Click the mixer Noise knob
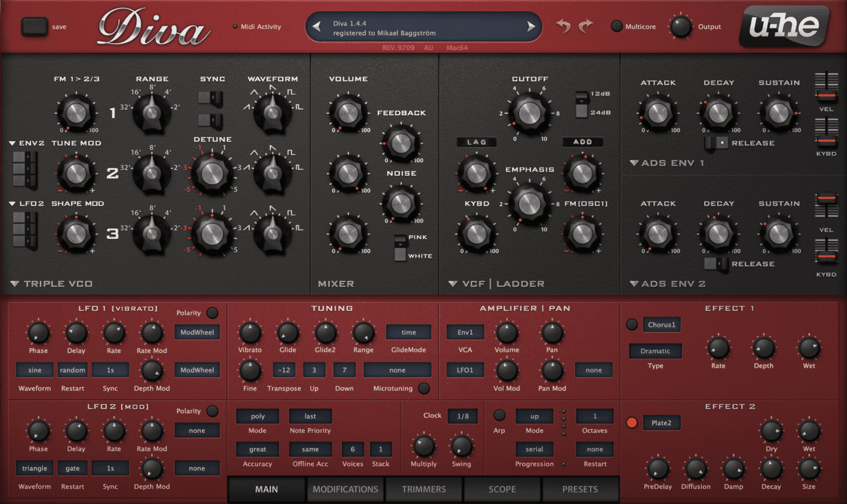The image size is (847, 504). tap(401, 204)
